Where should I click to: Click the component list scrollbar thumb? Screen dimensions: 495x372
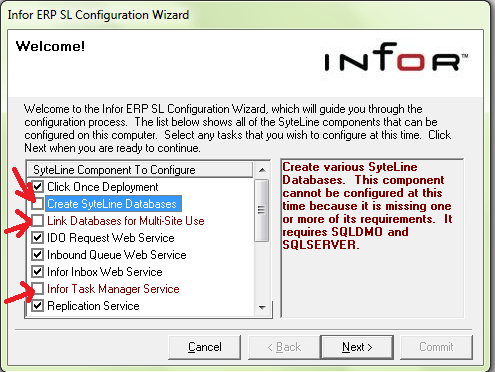262,210
